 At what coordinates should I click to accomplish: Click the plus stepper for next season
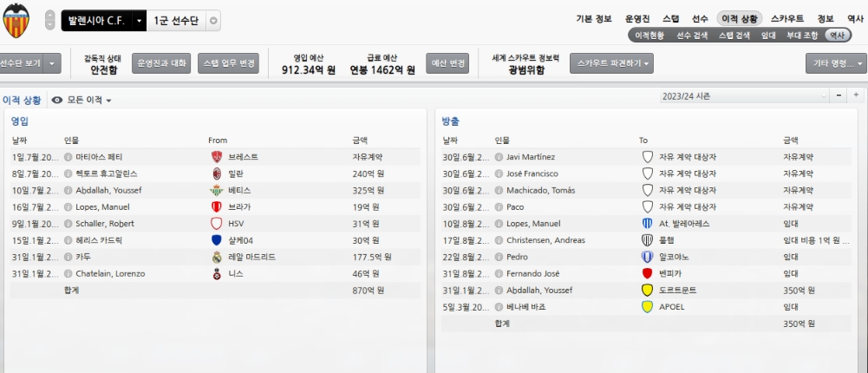(x=856, y=95)
